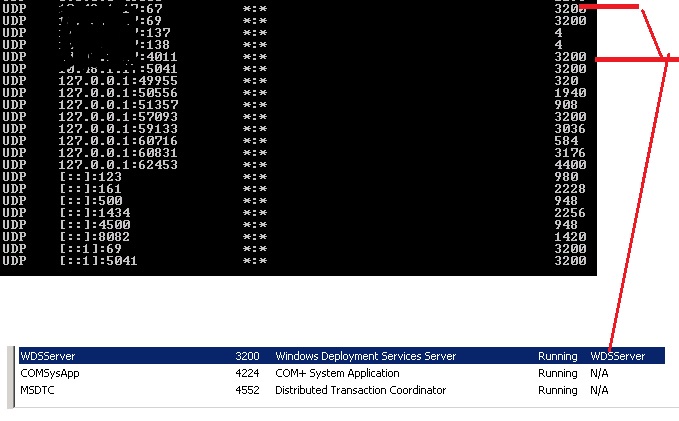Click PID 2256 in the console output
The height and width of the screenshot is (421, 679).
570,213
